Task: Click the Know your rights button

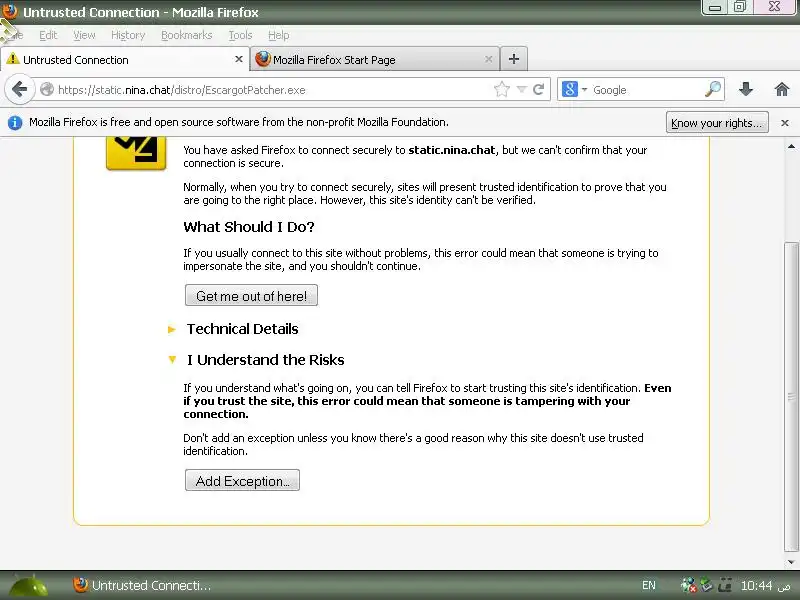Action: click(717, 123)
